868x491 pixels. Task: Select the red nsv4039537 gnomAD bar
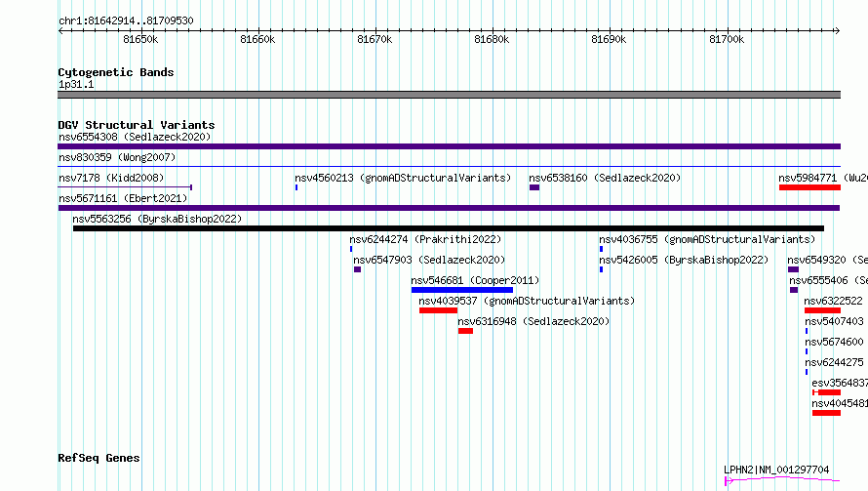point(439,310)
